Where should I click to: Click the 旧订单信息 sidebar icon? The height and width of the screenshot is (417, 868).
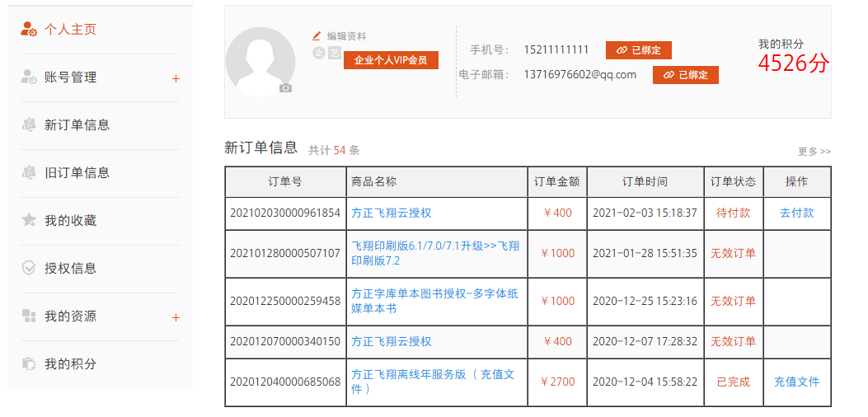(x=29, y=173)
